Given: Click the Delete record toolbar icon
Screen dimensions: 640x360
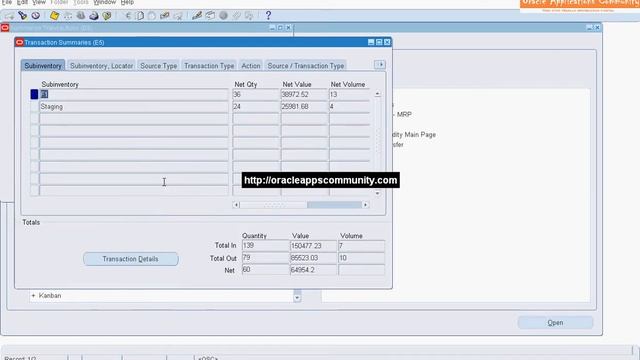Looking at the screenshot, I should 178,16.
